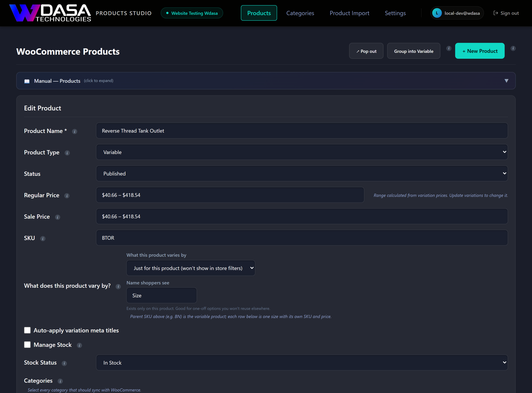Image resolution: width=532 pixels, height=393 pixels.
Task: Click the 'Name shoppers see' Size field
Action: 162,295
